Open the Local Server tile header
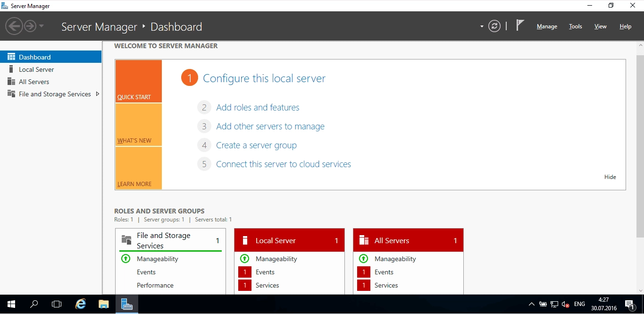The width and height of the screenshot is (644, 314). point(290,240)
